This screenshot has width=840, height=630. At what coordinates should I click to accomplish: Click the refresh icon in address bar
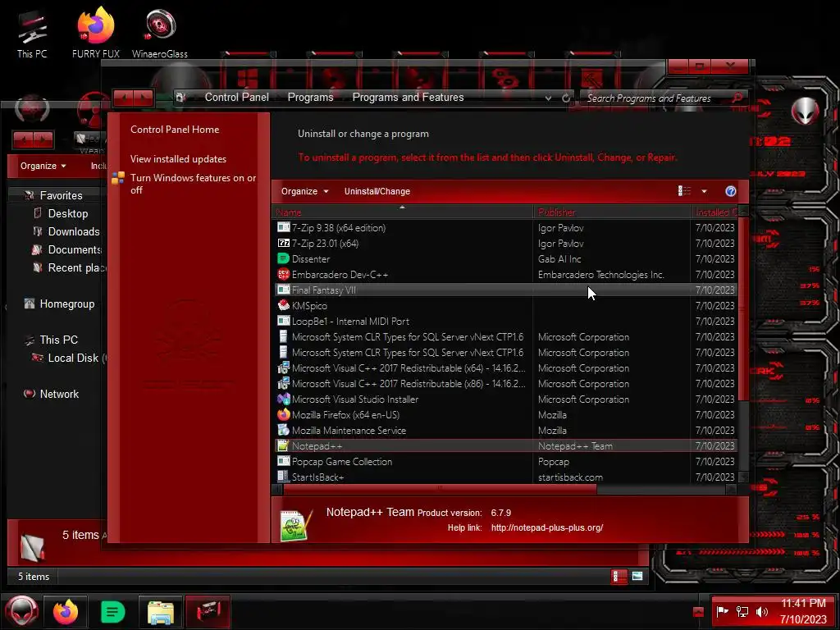pos(566,98)
